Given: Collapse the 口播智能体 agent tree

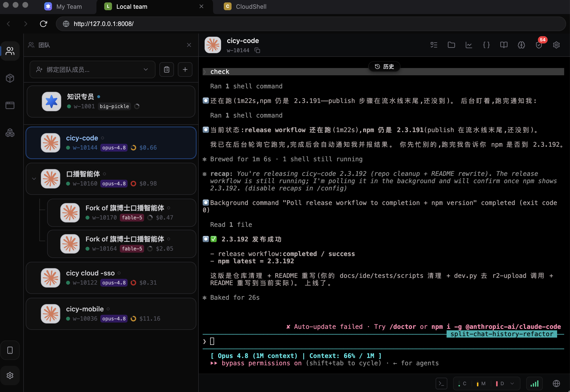Looking at the screenshot, I should [x=34, y=179].
